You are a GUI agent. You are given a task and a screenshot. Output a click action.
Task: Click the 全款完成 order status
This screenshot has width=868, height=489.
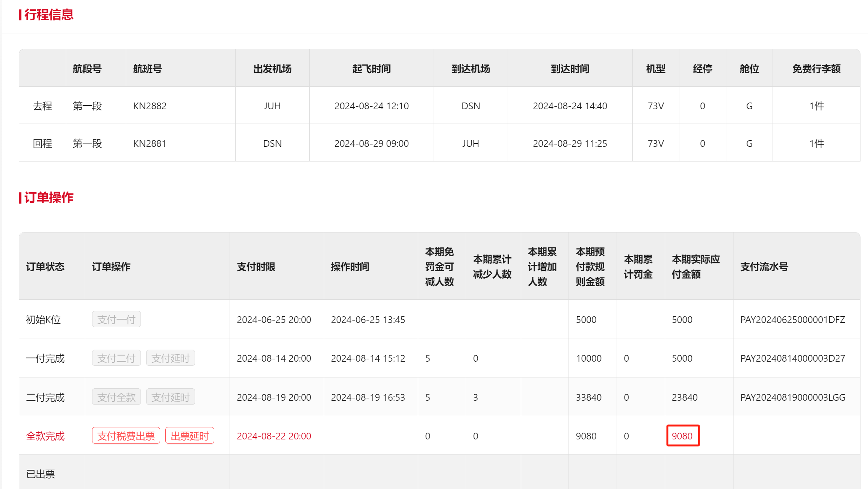coord(45,436)
